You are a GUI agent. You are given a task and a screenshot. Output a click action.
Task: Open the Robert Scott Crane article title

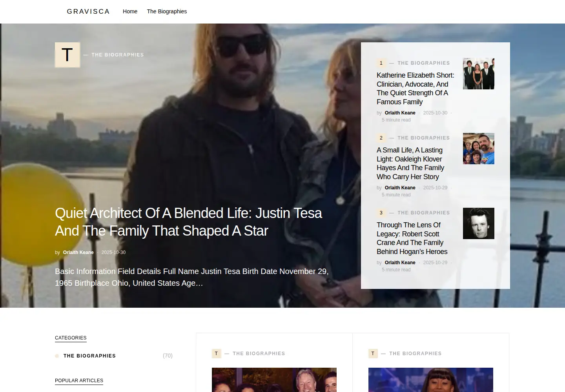pyautogui.click(x=412, y=238)
